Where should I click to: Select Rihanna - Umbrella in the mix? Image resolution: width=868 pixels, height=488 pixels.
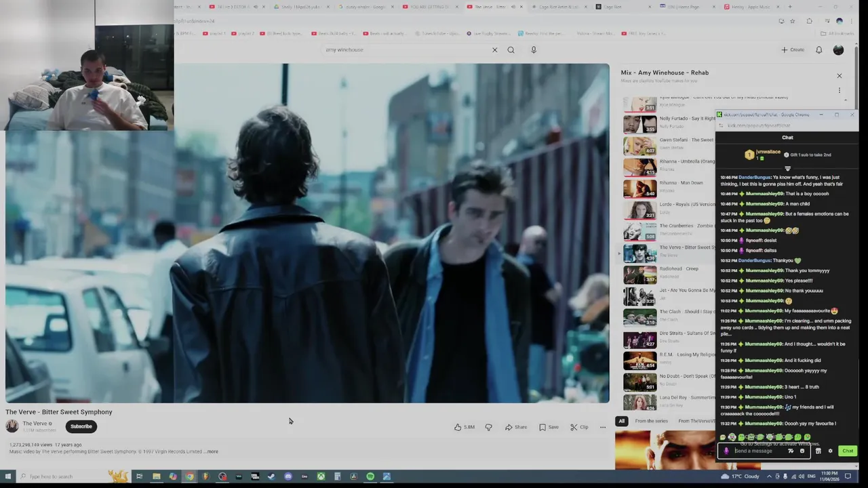[668, 167]
